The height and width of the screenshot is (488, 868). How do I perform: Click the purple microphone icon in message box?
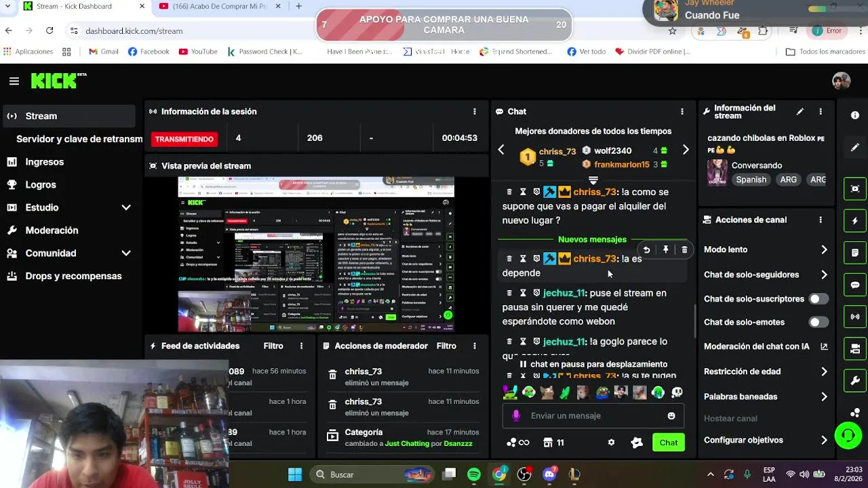[x=516, y=415]
